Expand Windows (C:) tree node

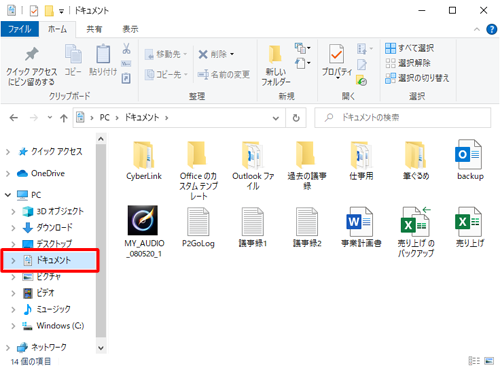(13, 326)
